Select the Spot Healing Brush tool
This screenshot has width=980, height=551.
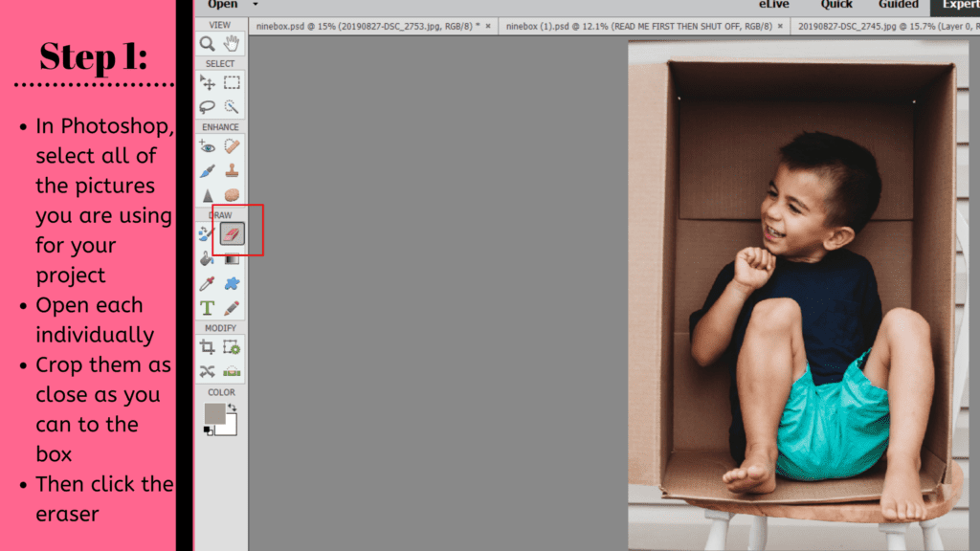click(x=232, y=145)
